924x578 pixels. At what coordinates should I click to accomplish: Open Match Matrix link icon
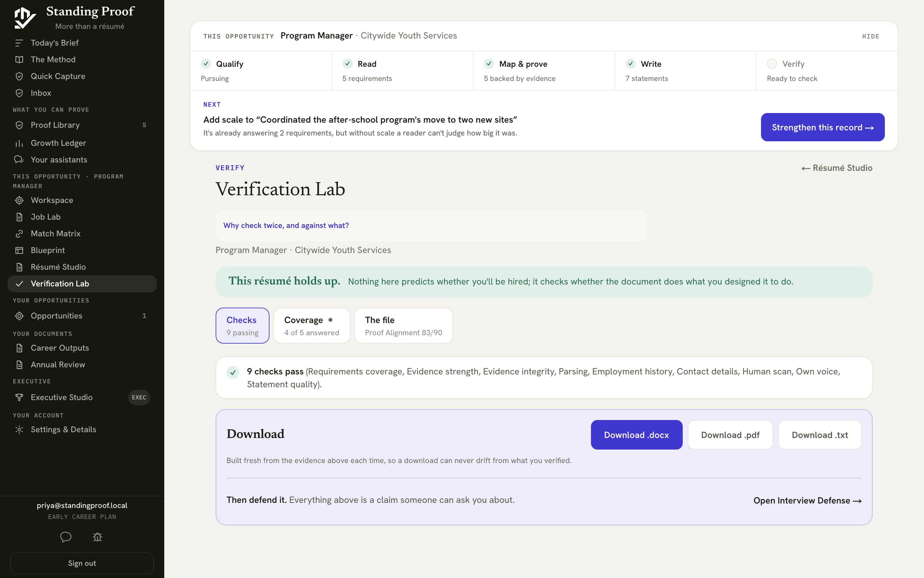(19, 233)
